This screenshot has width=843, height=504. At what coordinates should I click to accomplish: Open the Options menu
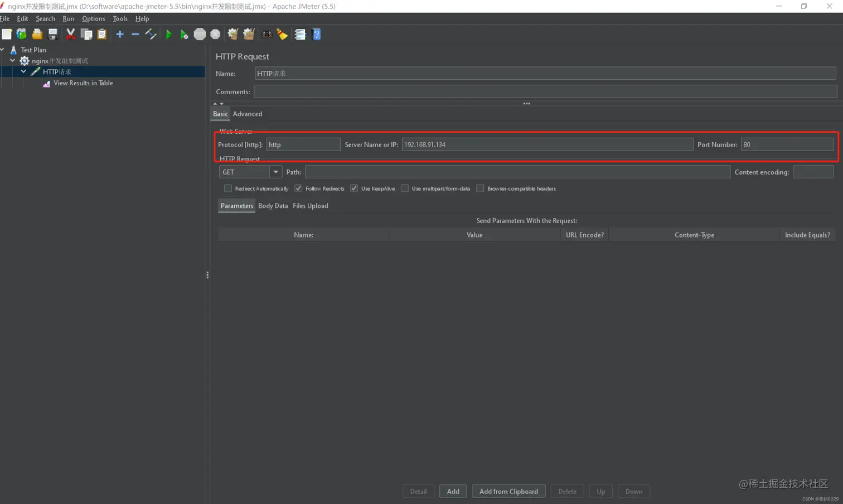click(93, 18)
